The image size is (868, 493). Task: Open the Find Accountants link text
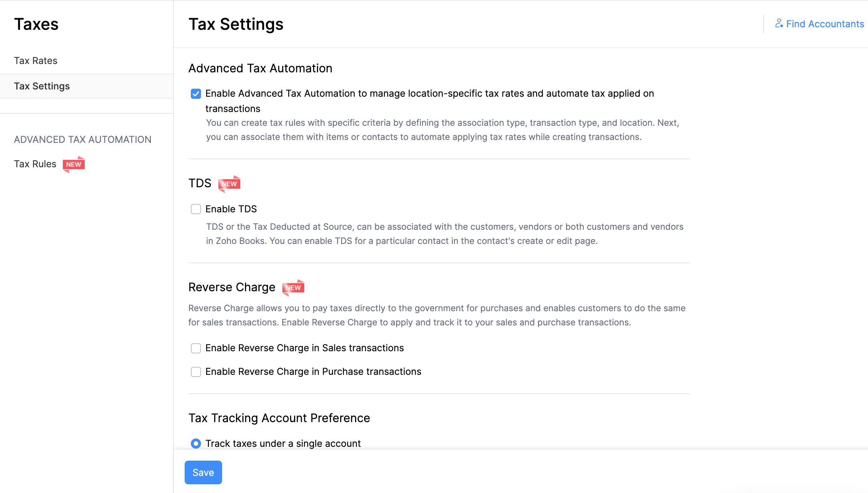(825, 24)
